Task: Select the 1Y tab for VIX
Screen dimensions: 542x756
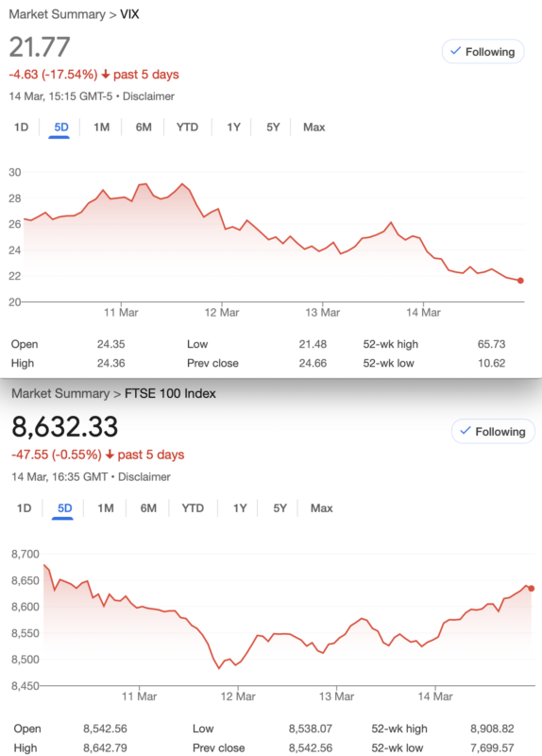Action: point(233,128)
